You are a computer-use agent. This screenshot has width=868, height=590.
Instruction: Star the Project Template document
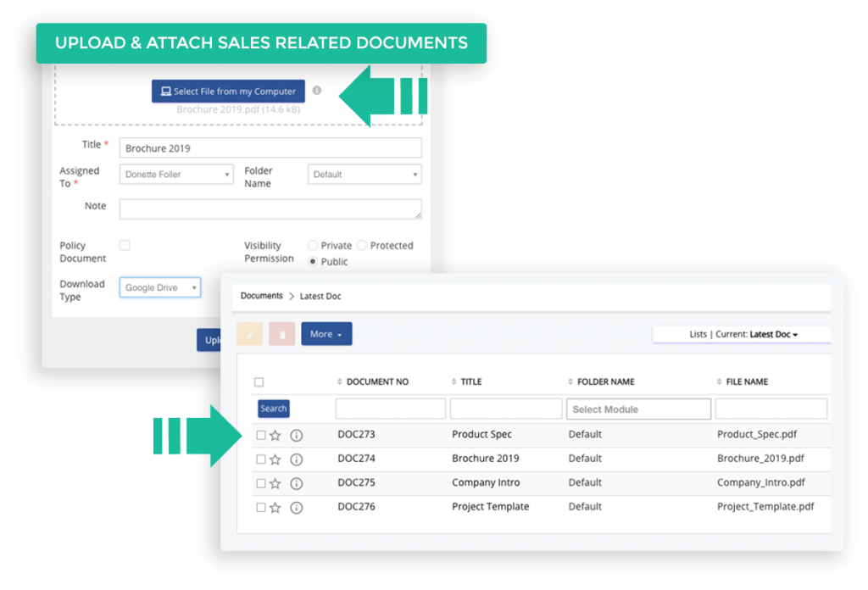(x=275, y=507)
